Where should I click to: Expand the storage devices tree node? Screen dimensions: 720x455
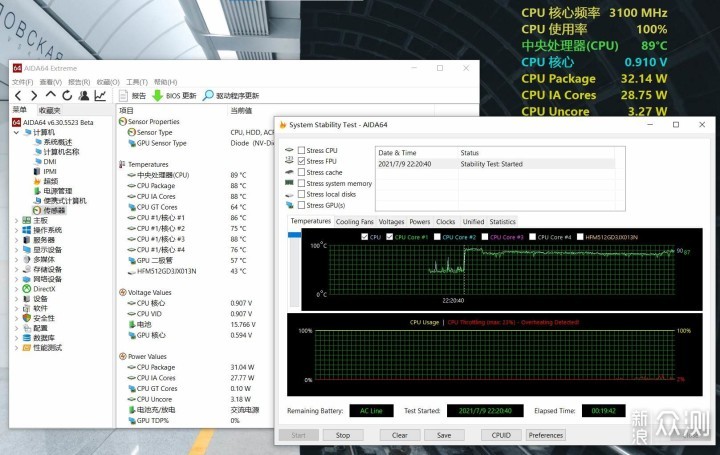[17, 269]
